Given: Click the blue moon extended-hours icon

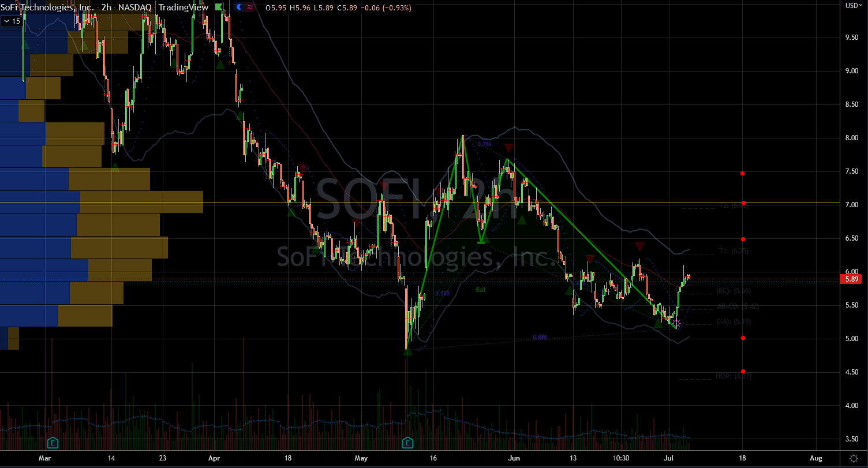Looking at the screenshot, I should coord(239,7).
